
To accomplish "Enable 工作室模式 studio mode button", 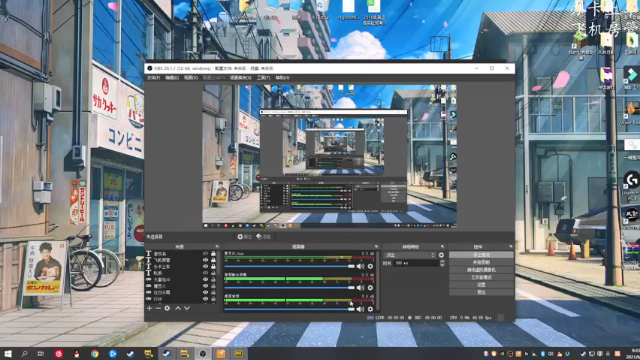I will pyautogui.click(x=481, y=277).
